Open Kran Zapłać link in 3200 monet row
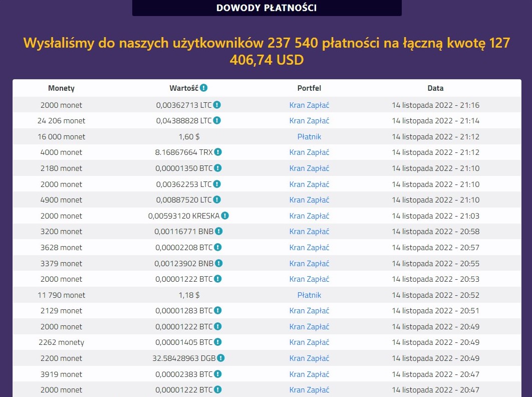Screen dimensions: 532x397 pyautogui.click(x=309, y=232)
